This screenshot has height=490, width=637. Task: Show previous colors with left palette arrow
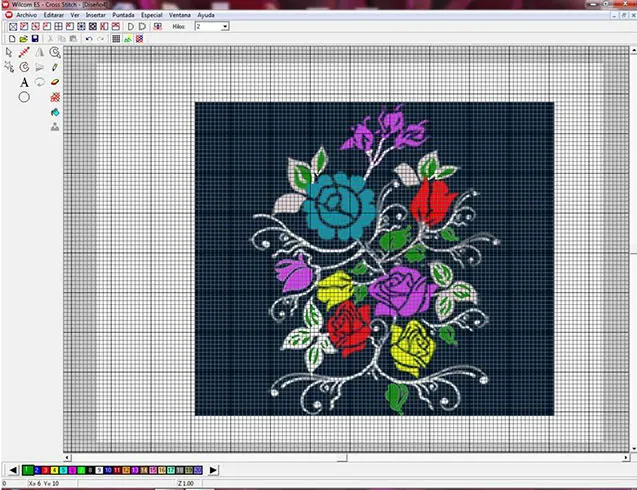[x=13, y=470]
